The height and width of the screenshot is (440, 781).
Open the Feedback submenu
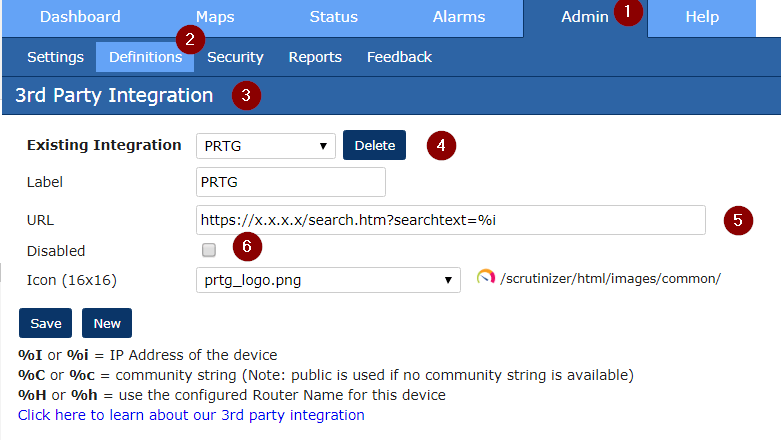[x=399, y=57]
